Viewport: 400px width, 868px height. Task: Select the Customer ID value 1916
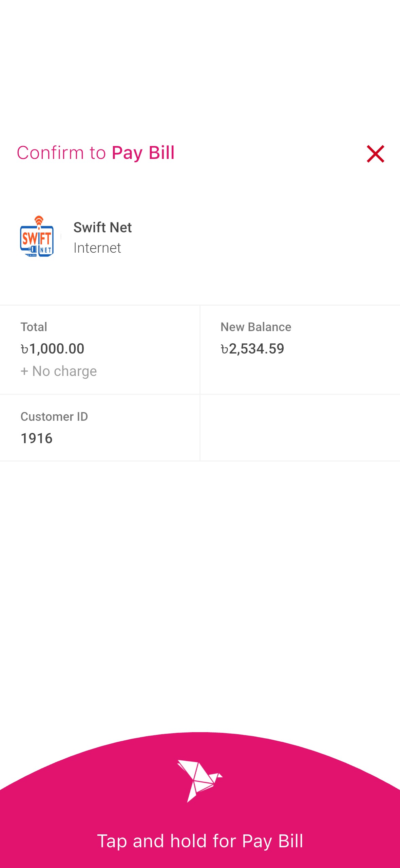click(x=37, y=438)
